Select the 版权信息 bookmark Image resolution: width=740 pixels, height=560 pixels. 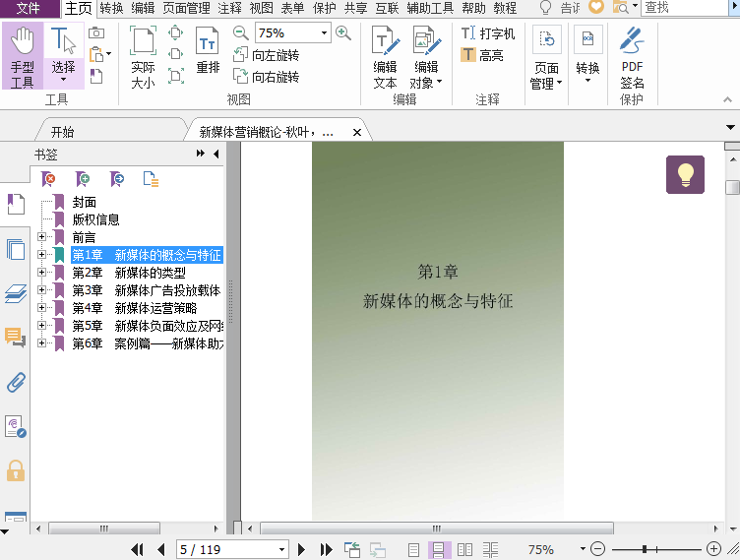click(x=95, y=219)
